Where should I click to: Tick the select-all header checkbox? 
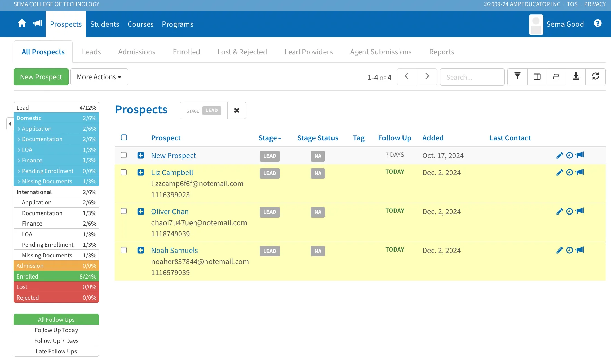(x=124, y=137)
